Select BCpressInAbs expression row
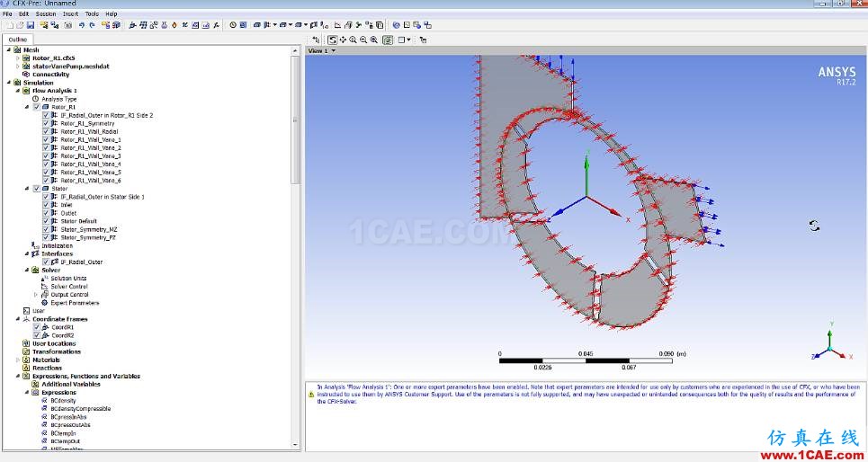This screenshot has height=462, width=868. [x=68, y=417]
